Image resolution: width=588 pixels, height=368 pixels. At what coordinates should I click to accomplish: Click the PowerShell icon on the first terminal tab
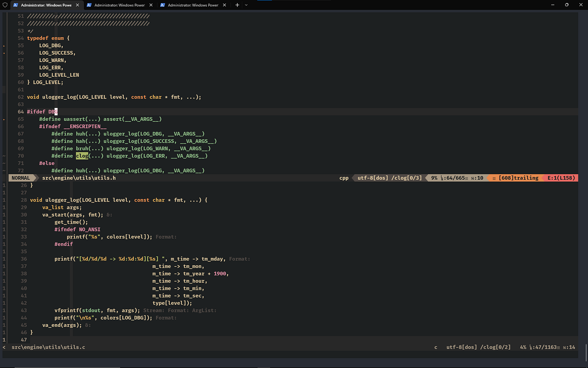pyautogui.click(x=15, y=6)
